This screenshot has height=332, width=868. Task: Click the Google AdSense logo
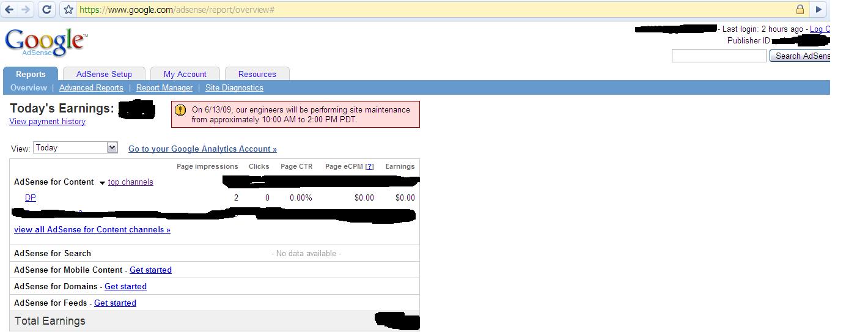click(46, 42)
